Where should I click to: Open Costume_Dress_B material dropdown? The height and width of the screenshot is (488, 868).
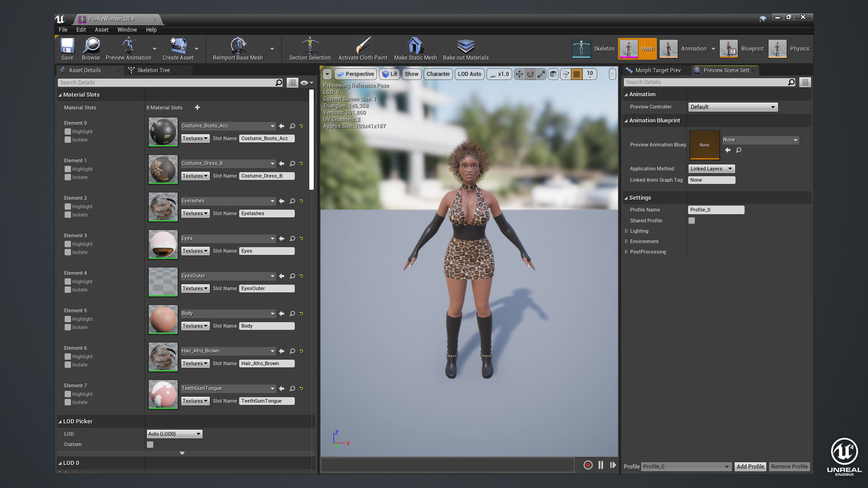pos(228,164)
